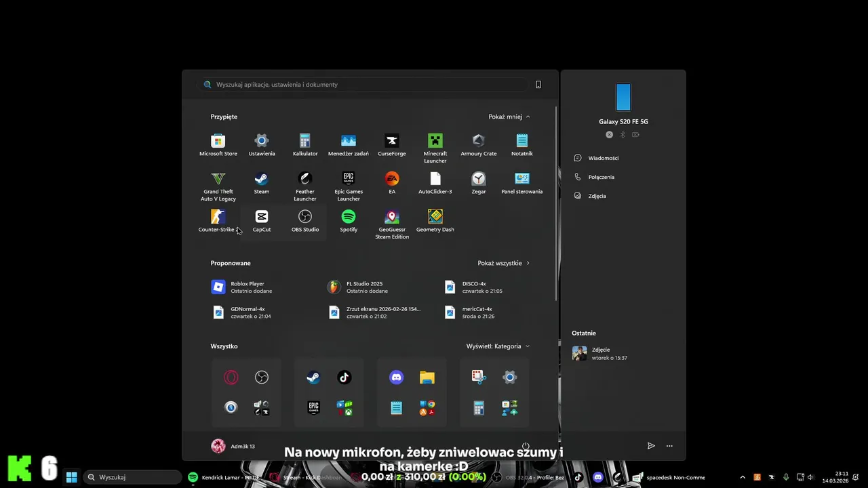Click the Start menu search field
Image resolution: width=868 pixels, height=488 pixels.
(x=363, y=85)
